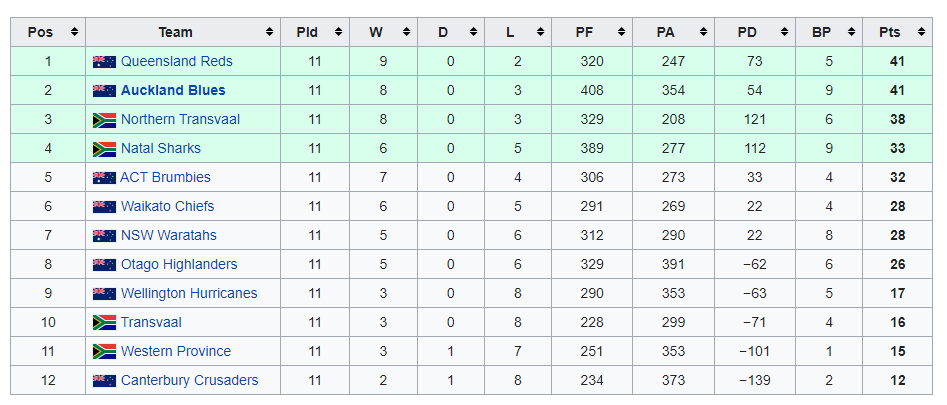Viewport: 947px width, 405px height.
Task: Open the NSW Waratahs link
Action: pos(169,235)
